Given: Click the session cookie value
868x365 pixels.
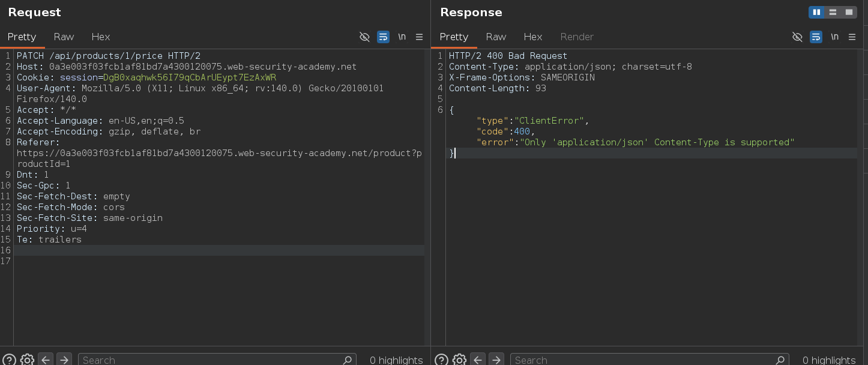Looking at the screenshot, I should click(190, 77).
